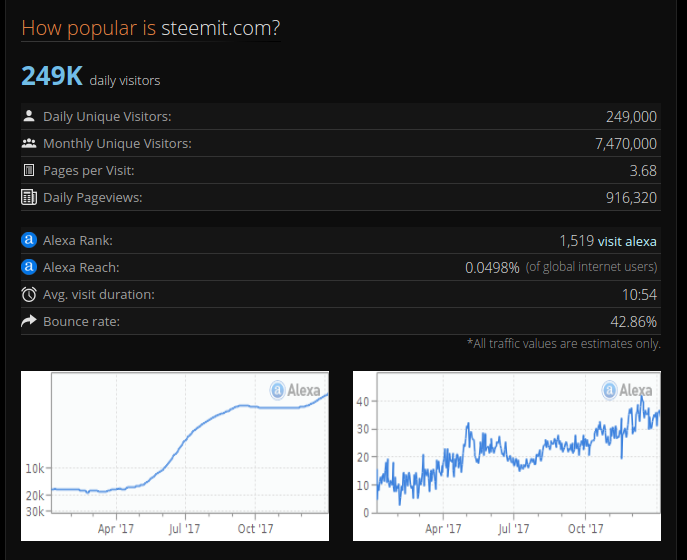Select the 249K daily visitors headline figure

[52, 76]
